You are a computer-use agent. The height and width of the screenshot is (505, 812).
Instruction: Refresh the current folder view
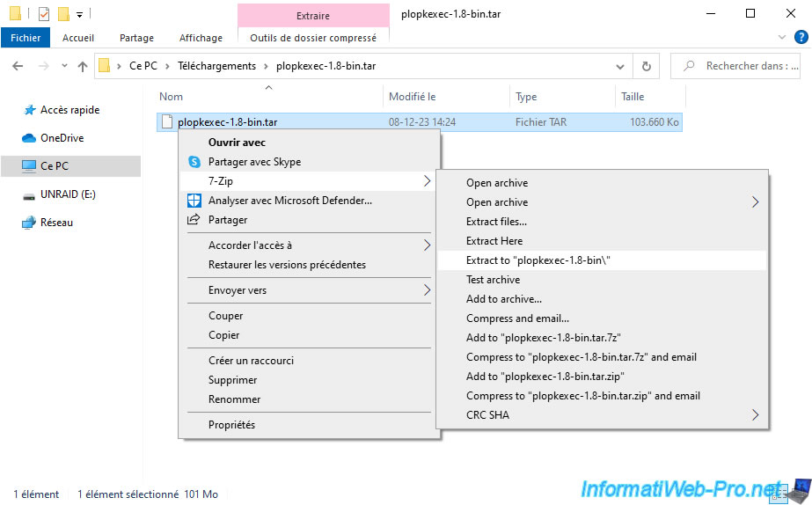(x=647, y=66)
